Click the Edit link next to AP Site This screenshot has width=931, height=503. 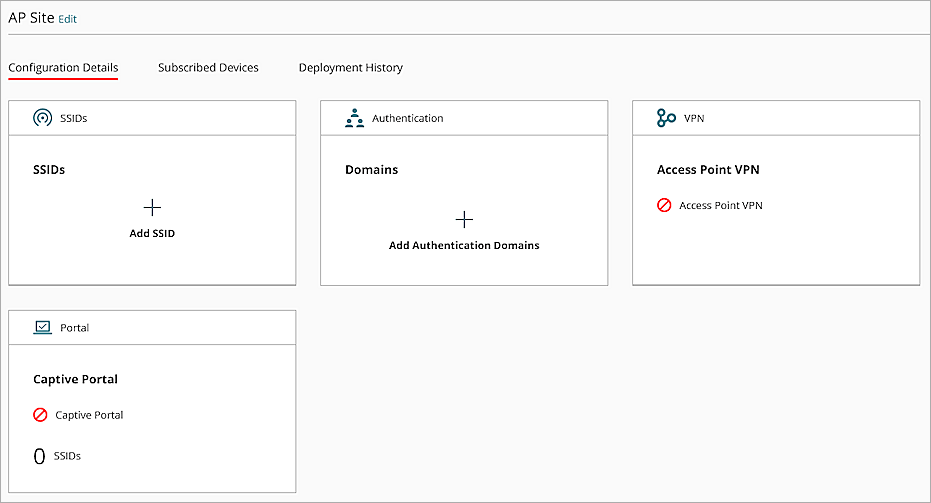pyautogui.click(x=67, y=19)
